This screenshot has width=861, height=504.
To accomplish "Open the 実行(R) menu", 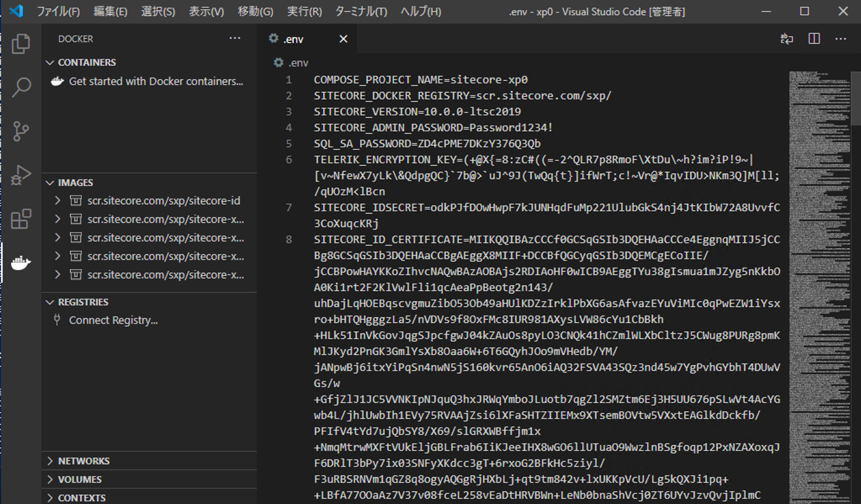I will click(x=304, y=11).
